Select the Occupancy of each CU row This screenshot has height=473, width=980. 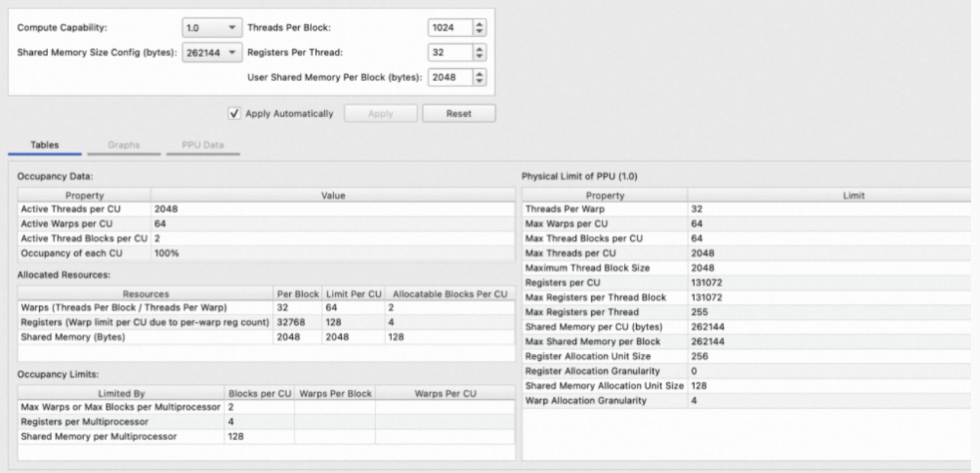point(266,253)
